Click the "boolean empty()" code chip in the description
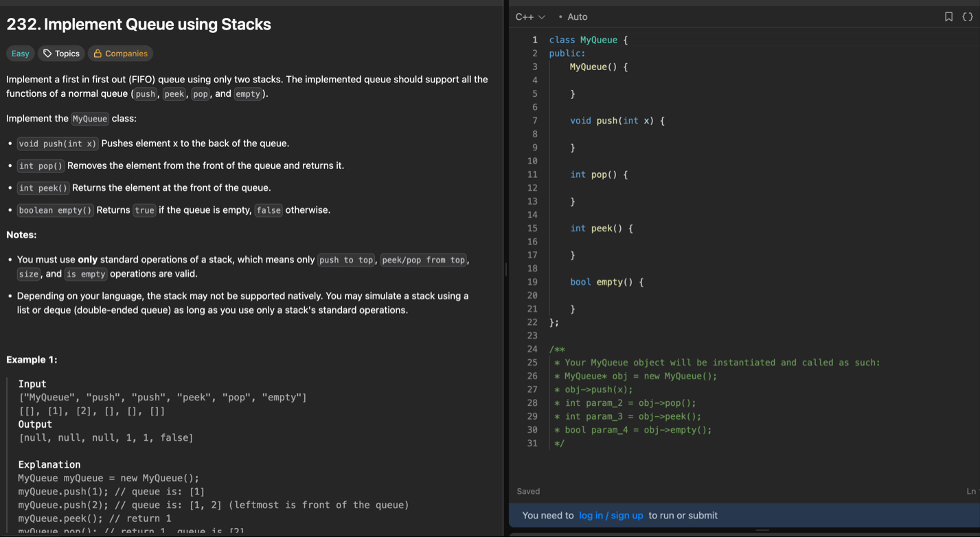 (x=56, y=210)
